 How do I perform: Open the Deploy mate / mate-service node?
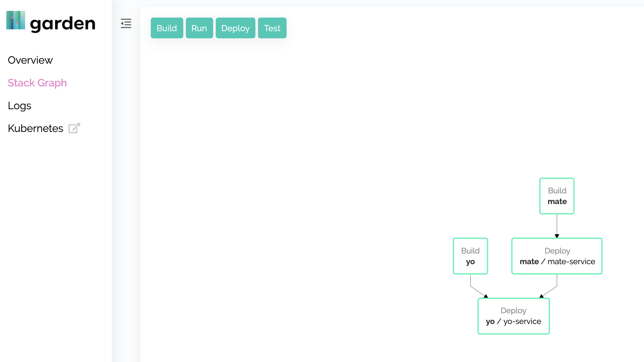[x=557, y=256]
